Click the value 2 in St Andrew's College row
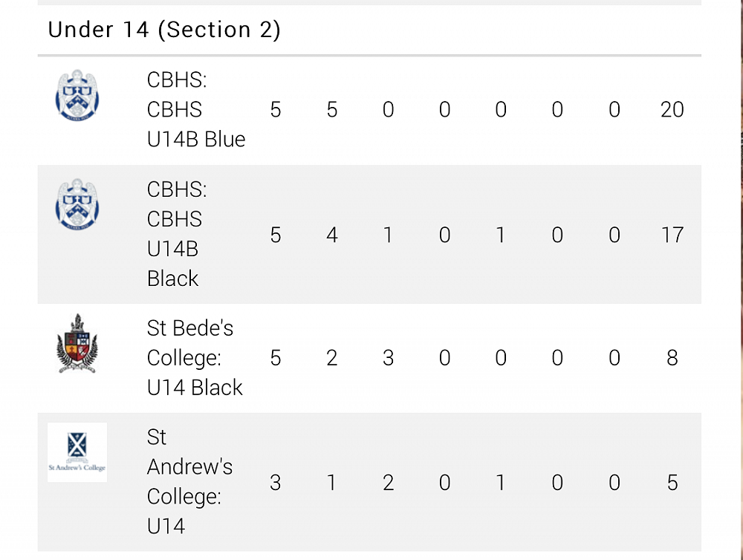Viewport: 743px width, 560px height. point(388,483)
